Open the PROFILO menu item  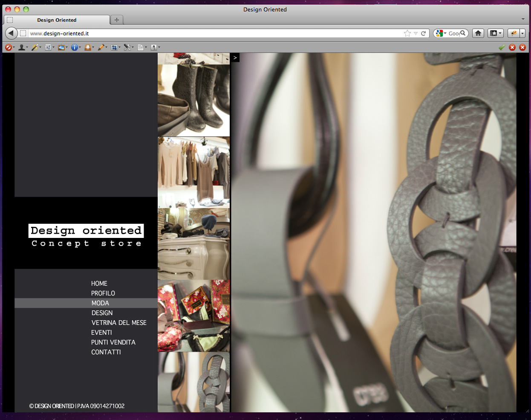click(103, 293)
